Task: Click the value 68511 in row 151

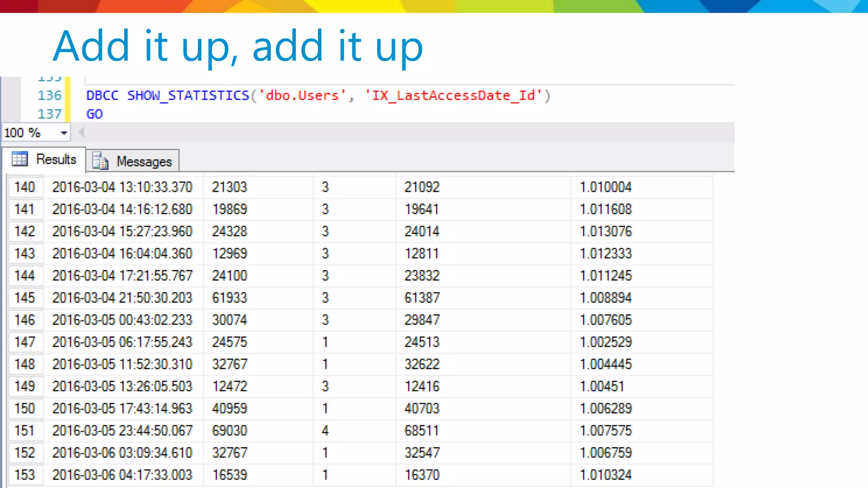Action: 422,431
